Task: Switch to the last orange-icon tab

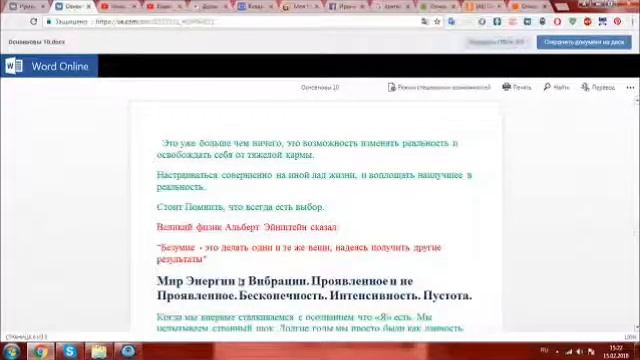Action: 529,7
